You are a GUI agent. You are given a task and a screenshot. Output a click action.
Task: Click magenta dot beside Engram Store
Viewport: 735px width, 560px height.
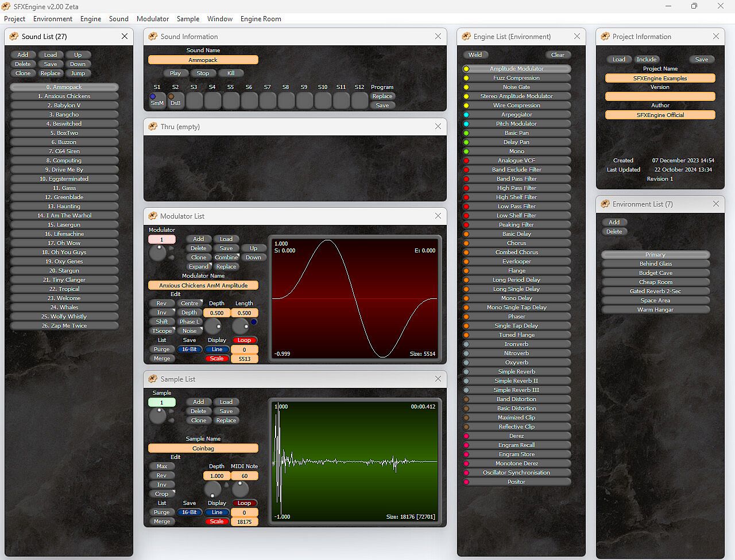466,454
